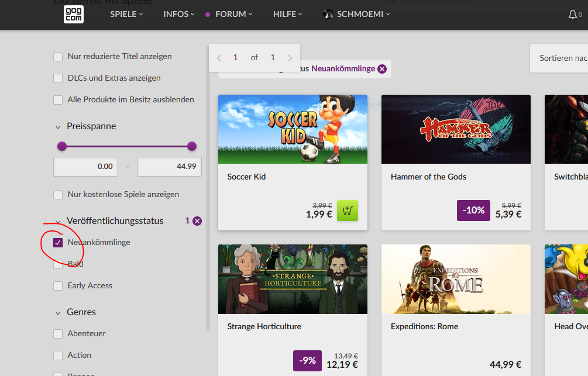Viewport: 588px width, 376px height.
Task: Clear the Veröffentlichungsstatus filter count
Action: [197, 221]
